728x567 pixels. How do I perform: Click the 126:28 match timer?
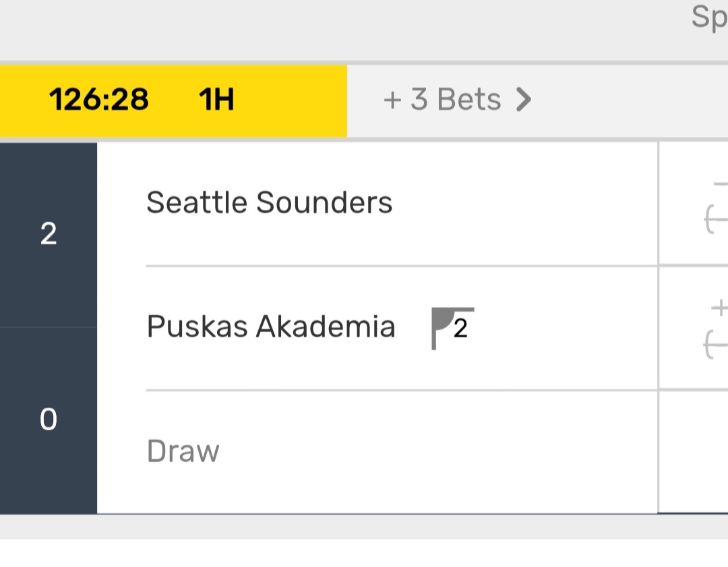coord(98,100)
